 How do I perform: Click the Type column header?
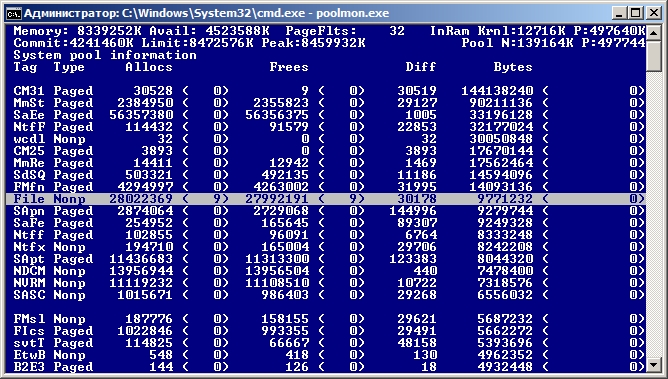pos(69,67)
